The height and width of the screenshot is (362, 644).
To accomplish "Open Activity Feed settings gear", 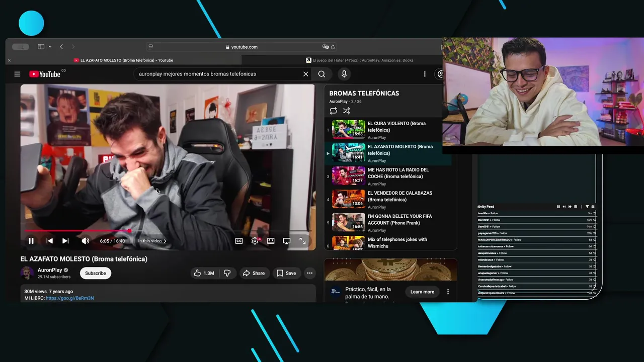I will coord(593,207).
